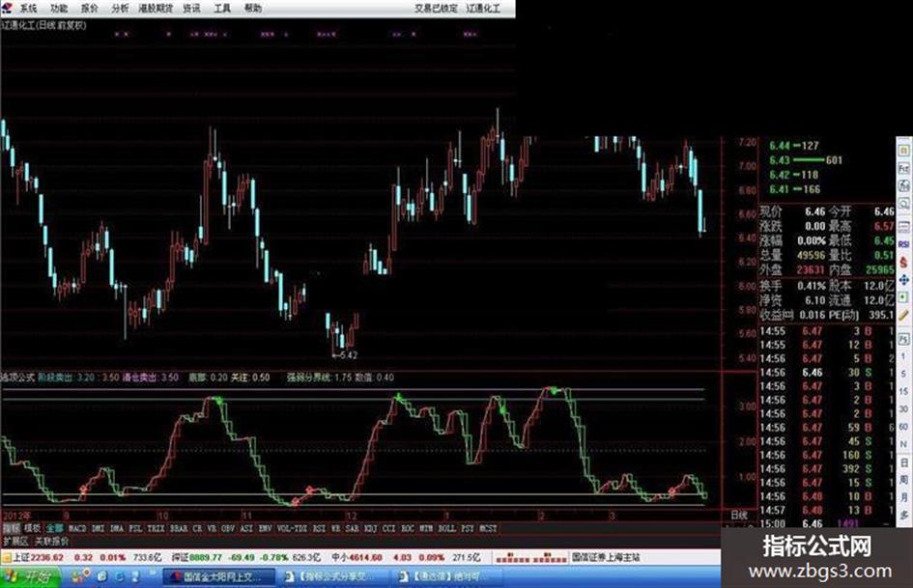This screenshot has height=588, width=913.
Task: Click the application logo icon at top-left
Action: [8, 8]
